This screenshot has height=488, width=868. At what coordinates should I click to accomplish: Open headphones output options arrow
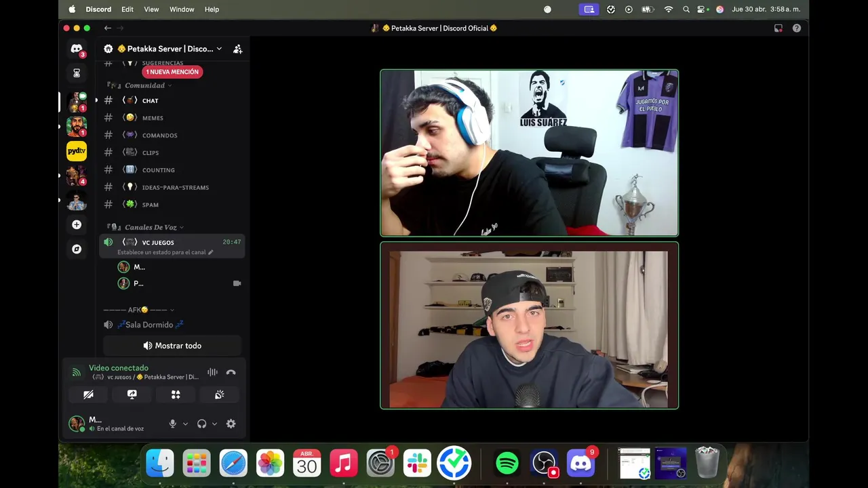point(214,424)
